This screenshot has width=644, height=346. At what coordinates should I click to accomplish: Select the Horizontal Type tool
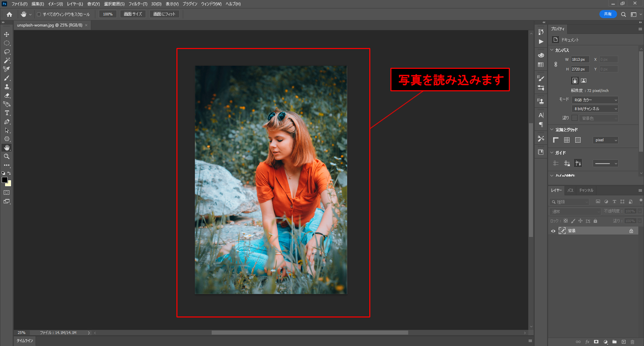[7, 113]
